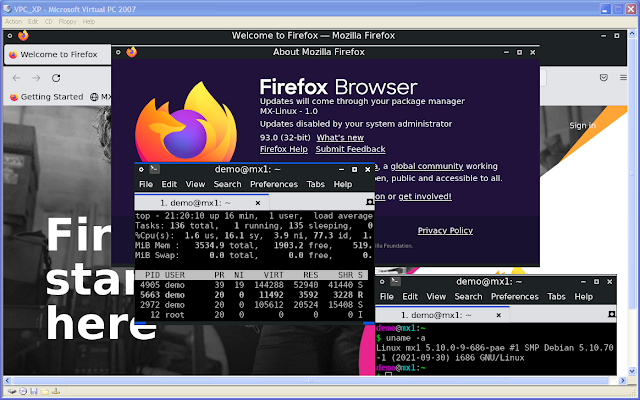Click the Firefox icon in About dialog titlebar
This screenshot has height=400, width=640.
(131, 52)
